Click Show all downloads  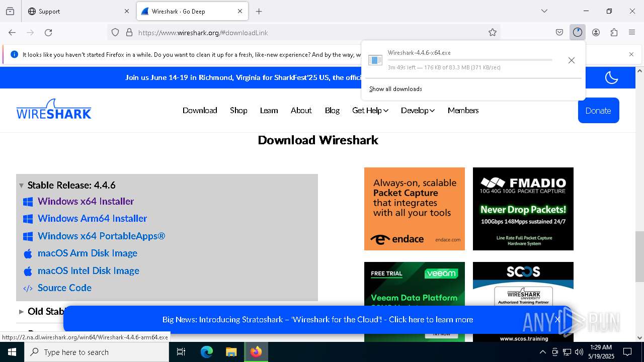click(x=395, y=89)
